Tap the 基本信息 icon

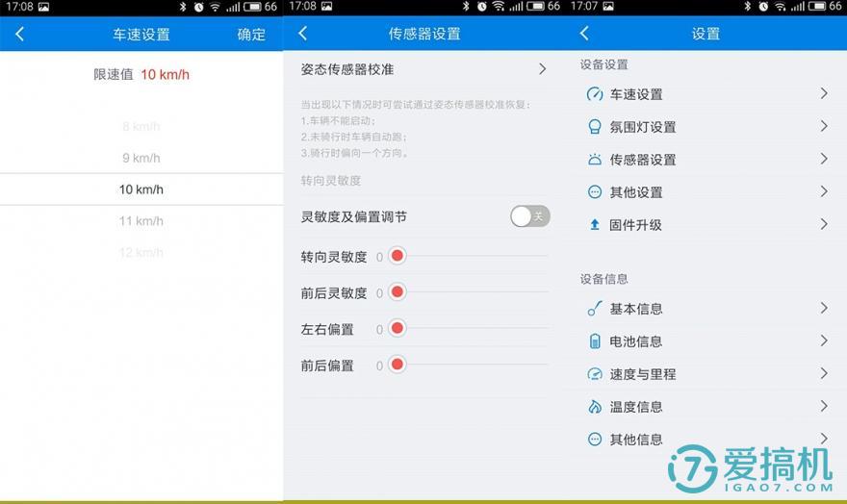pos(594,309)
